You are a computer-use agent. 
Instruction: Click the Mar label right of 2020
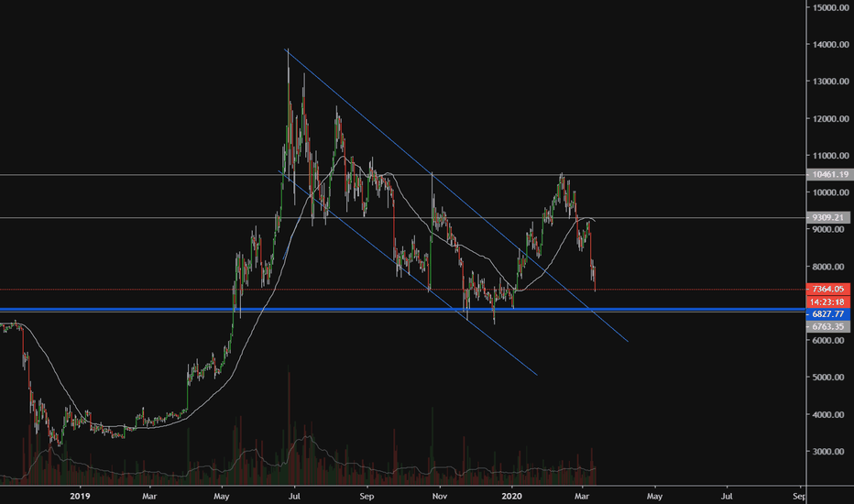tap(582, 497)
